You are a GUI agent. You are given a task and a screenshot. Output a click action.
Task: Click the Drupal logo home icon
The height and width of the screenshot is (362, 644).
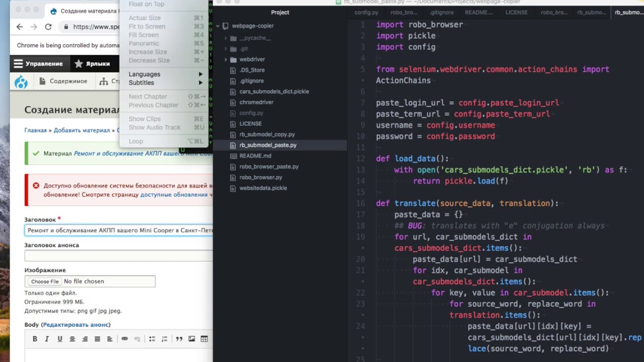point(21,81)
